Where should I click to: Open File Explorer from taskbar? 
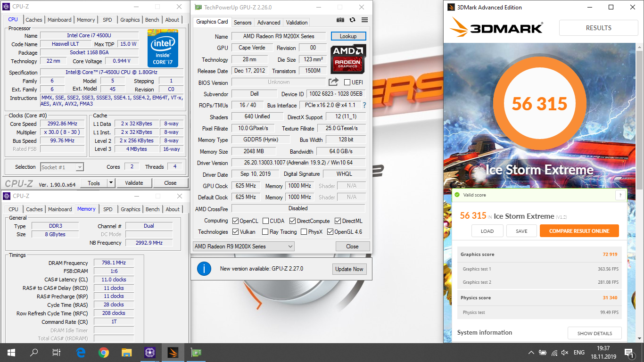click(126, 353)
